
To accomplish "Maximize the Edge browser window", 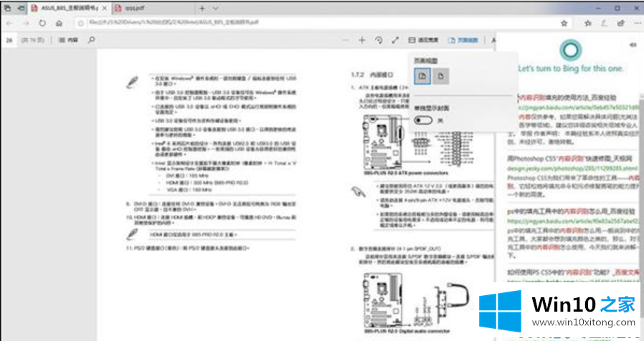I will pos(617,8).
